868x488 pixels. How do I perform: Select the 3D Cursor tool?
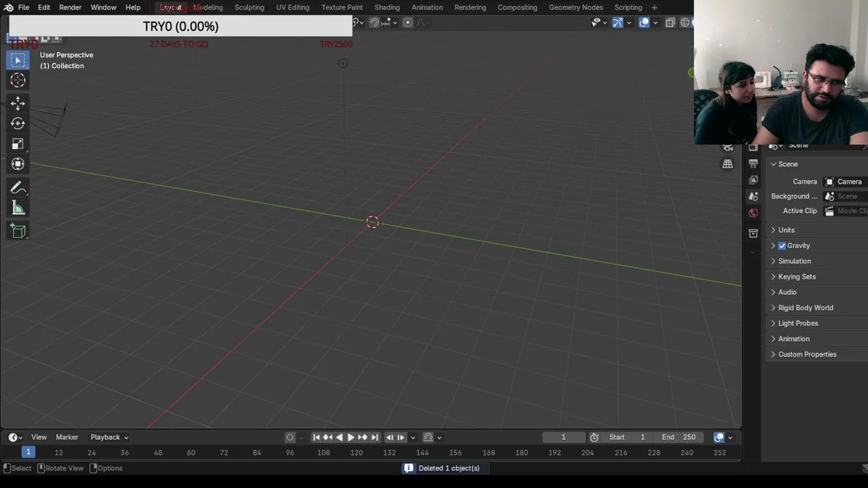18,81
